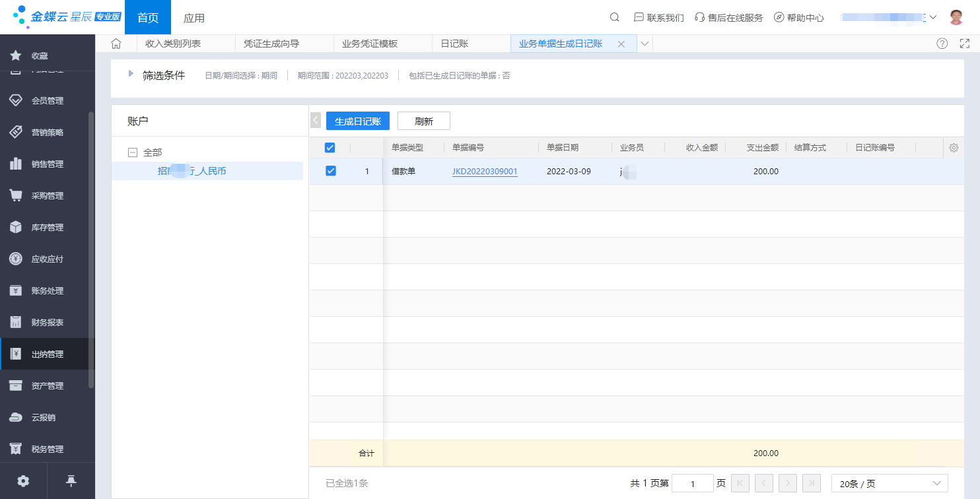980x499 pixels.
Task: Switch to 首页 top menu
Action: pyautogui.click(x=148, y=18)
